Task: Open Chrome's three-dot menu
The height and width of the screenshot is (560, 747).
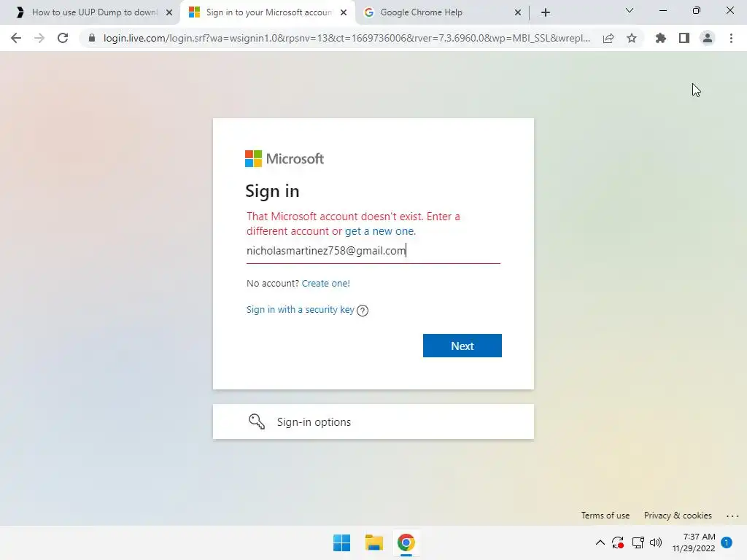Action: 731,38
